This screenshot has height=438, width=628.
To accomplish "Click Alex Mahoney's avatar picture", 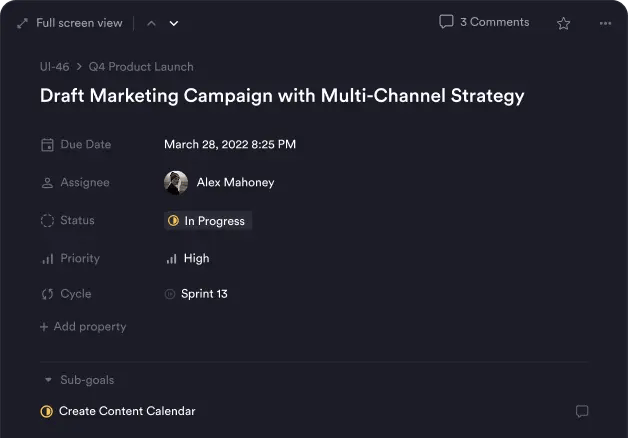I will 176,182.
